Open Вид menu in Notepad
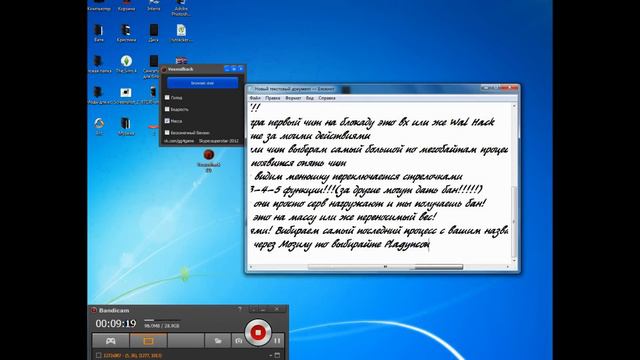 (310, 98)
